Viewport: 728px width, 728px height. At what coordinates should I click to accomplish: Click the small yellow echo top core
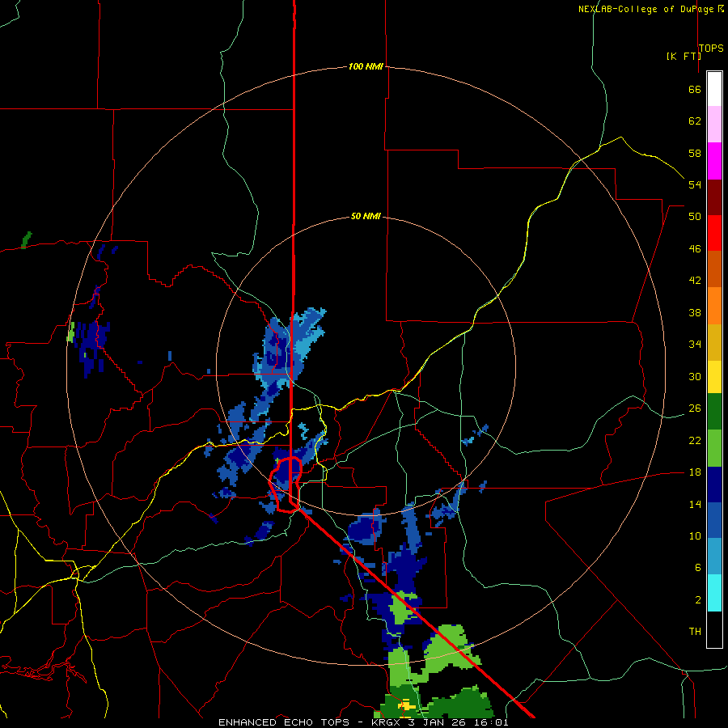point(406,705)
